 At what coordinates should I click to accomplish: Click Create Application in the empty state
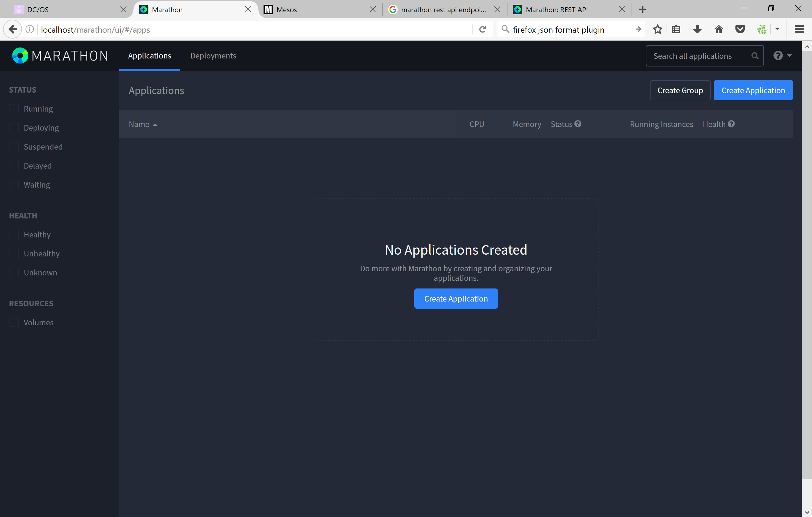[x=456, y=299]
